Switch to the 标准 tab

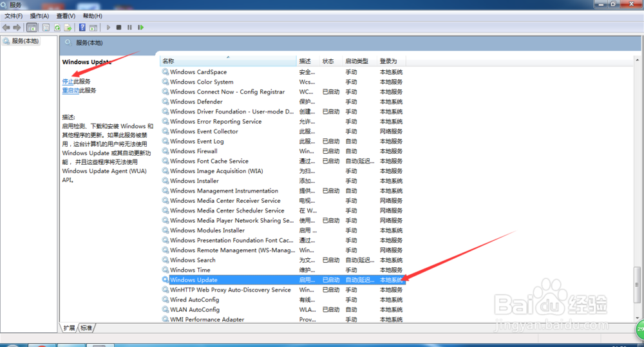[86, 328]
